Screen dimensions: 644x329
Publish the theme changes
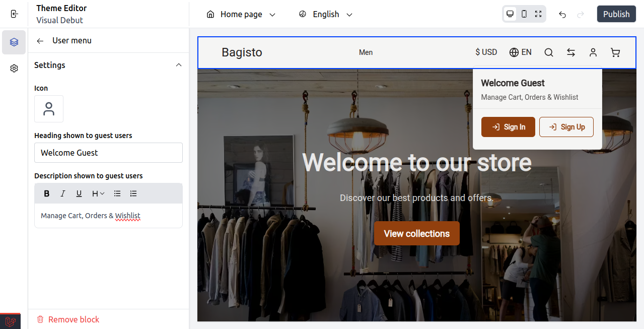(616, 14)
